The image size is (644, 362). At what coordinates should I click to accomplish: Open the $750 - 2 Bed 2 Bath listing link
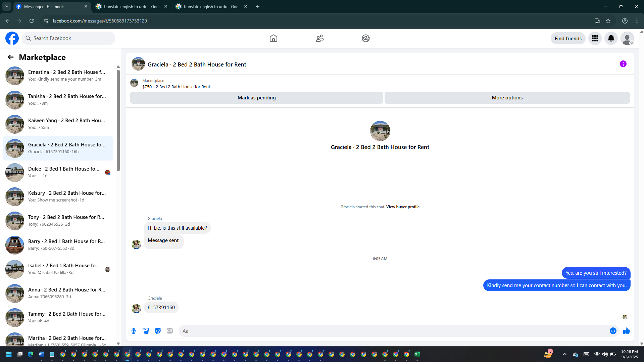tap(176, 87)
